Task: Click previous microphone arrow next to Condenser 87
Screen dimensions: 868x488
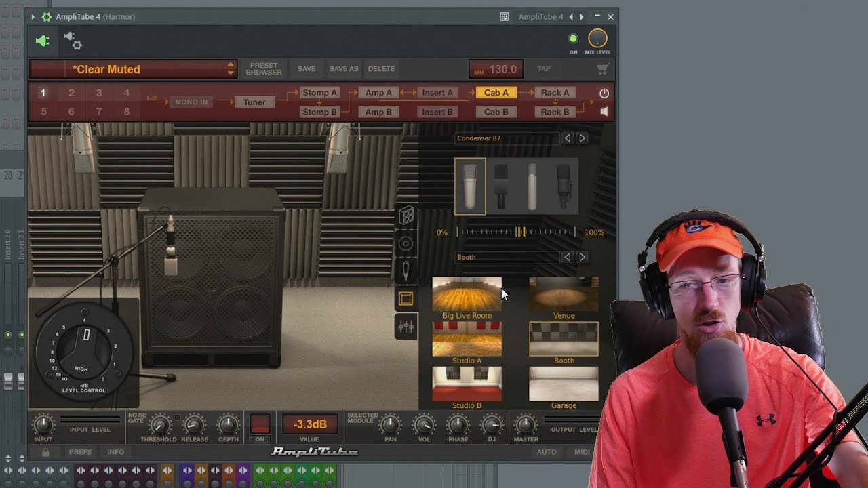Action: coord(568,138)
